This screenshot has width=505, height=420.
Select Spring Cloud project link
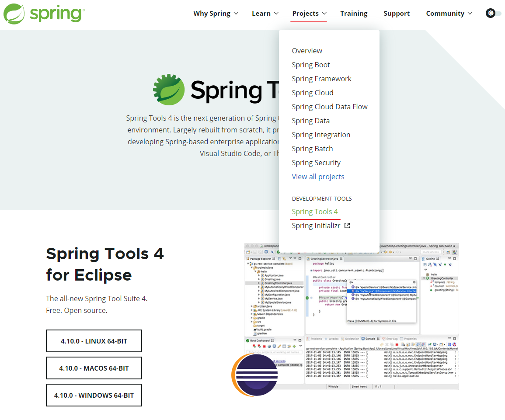click(313, 93)
